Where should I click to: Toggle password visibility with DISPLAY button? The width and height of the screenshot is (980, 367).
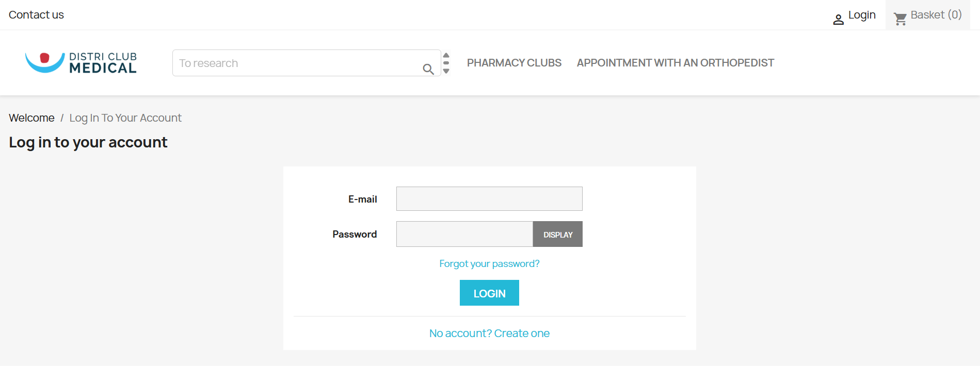(557, 235)
